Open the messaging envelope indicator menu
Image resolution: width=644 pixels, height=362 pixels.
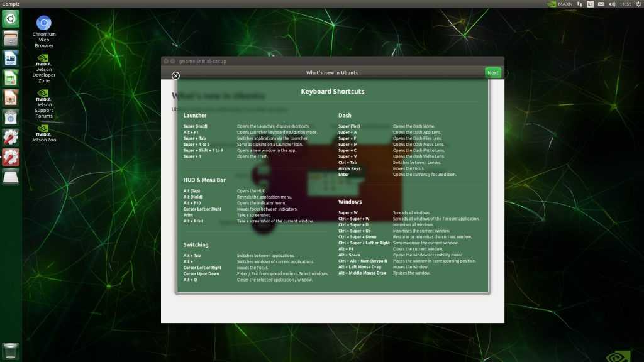pos(601,4)
